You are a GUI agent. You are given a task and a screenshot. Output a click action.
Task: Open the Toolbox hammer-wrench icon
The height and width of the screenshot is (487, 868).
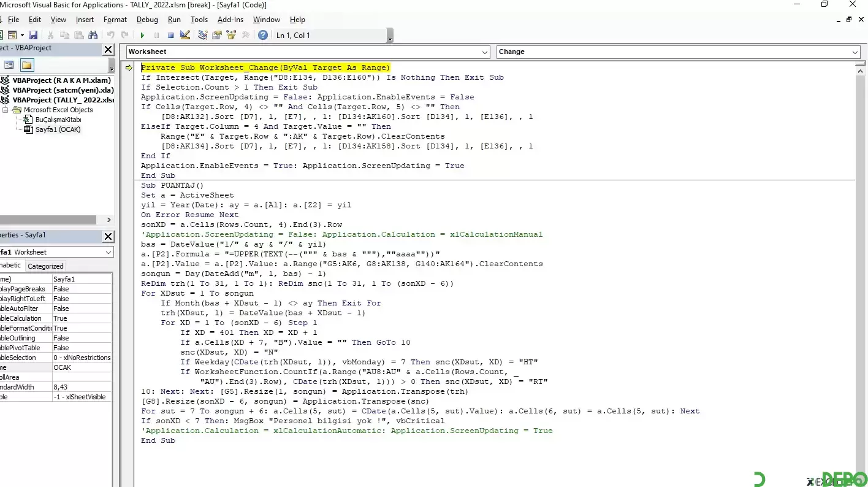pos(246,36)
